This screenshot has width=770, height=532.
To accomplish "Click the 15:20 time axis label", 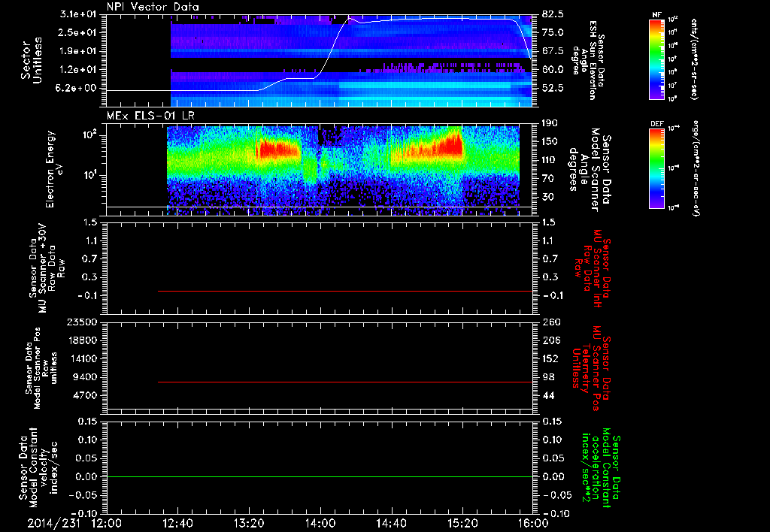I will tap(462, 523).
